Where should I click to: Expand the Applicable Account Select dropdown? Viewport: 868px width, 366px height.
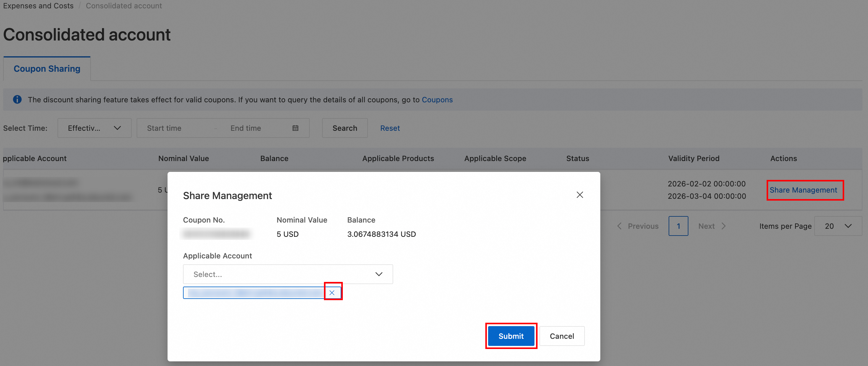coord(288,274)
